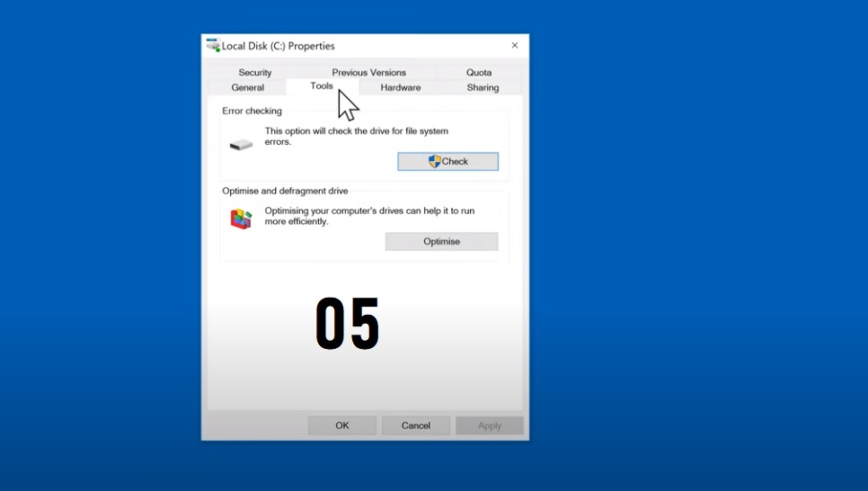Screen dimensions: 868x491
Task: Click the Cancel button
Action: [x=416, y=425]
